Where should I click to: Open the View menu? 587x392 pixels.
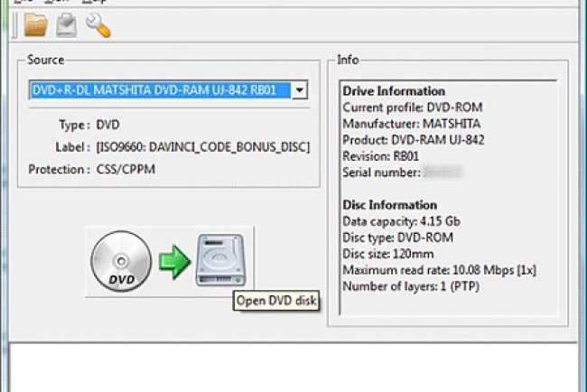coord(56,3)
